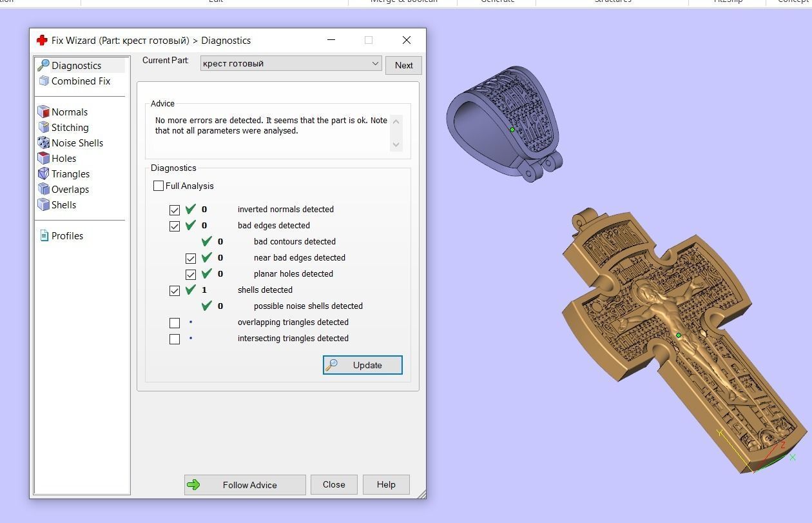This screenshot has width=812, height=523.
Task: Open the Profiles page
Action: tap(61, 235)
